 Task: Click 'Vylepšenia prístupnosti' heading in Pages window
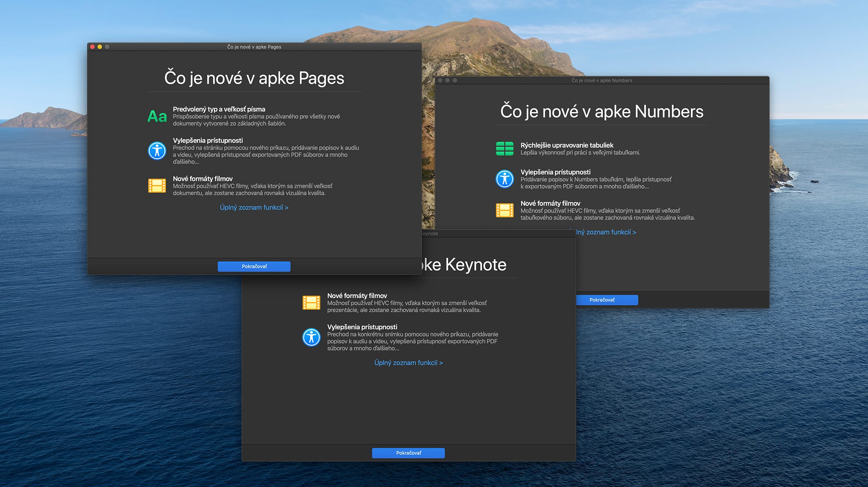coord(208,140)
